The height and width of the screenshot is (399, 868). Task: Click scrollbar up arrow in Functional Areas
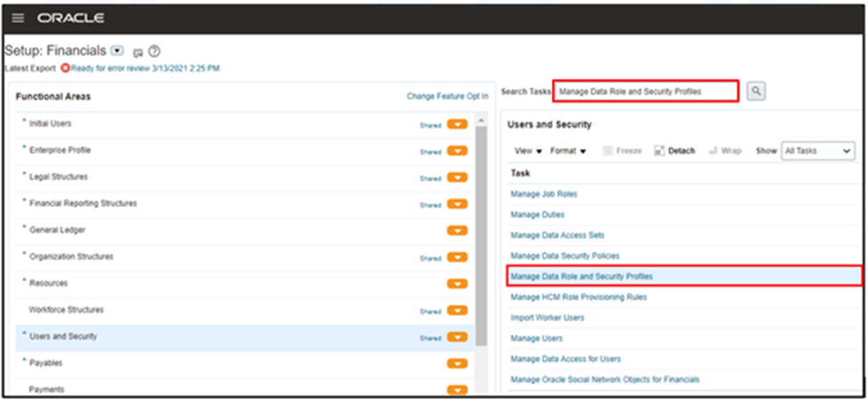click(482, 121)
